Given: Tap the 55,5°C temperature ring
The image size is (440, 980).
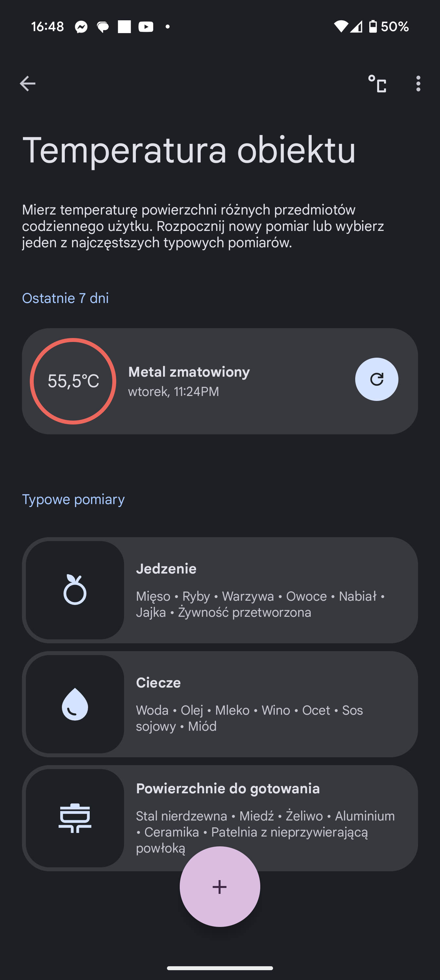Looking at the screenshot, I should tap(73, 381).
